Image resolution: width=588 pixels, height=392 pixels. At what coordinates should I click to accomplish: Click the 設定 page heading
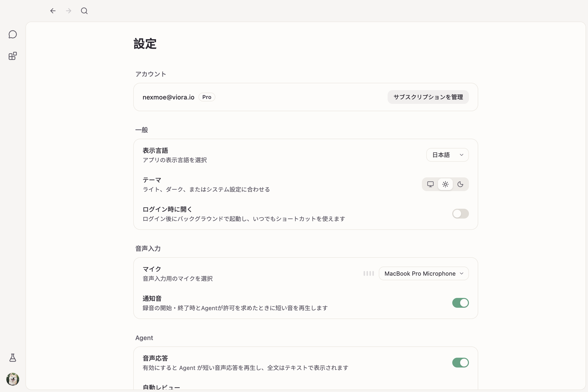pyautogui.click(x=145, y=44)
